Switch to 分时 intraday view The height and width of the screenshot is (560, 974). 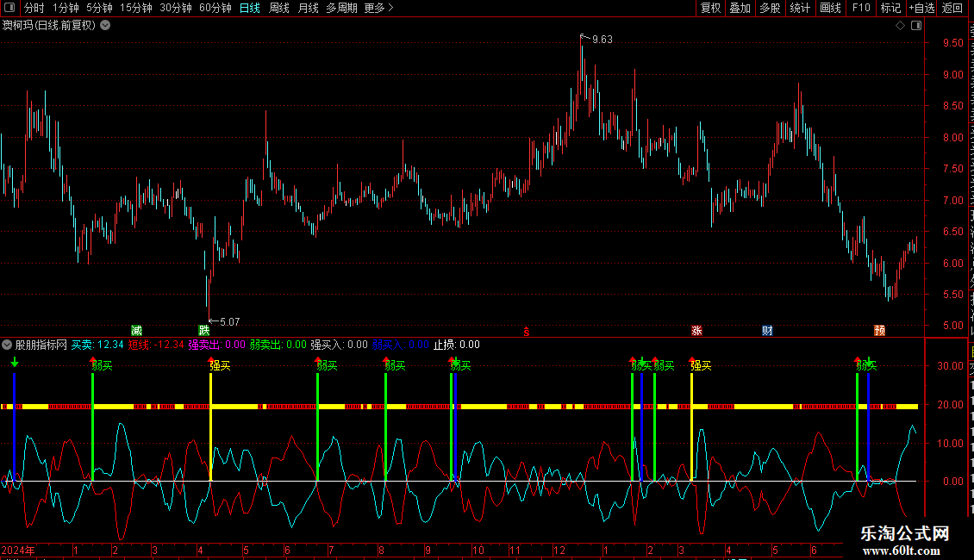(x=34, y=8)
